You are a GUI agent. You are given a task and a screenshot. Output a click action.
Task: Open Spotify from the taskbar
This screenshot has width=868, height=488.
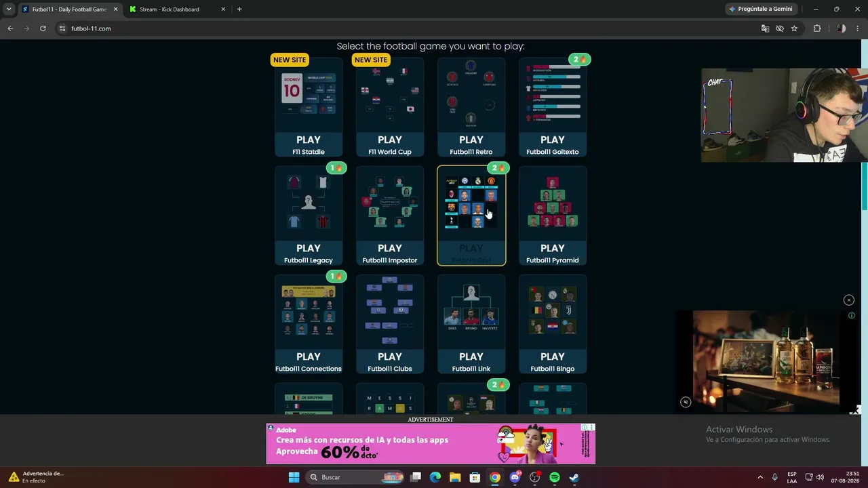(x=554, y=477)
